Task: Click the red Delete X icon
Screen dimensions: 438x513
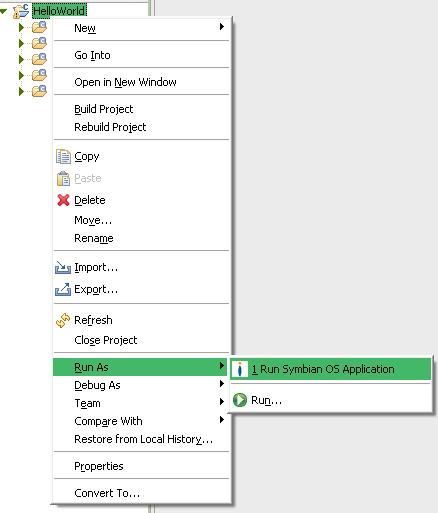Action: click(63, 200)
